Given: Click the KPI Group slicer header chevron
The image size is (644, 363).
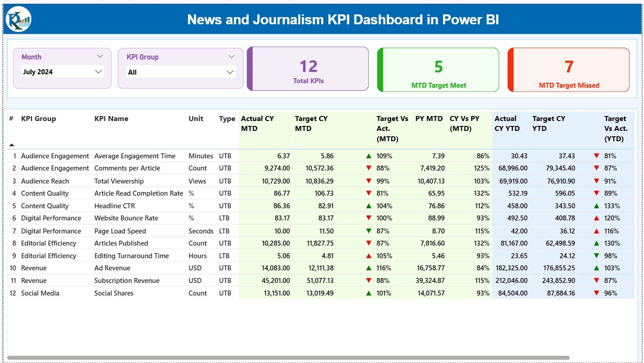Looking at the screenshot, I should [x=232, y=56].
